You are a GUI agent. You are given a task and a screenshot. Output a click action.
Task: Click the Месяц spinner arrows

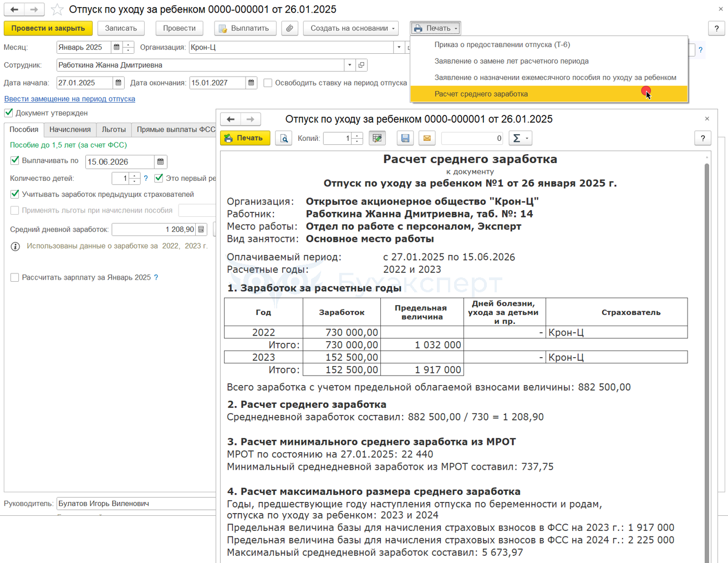coord(128,47)
